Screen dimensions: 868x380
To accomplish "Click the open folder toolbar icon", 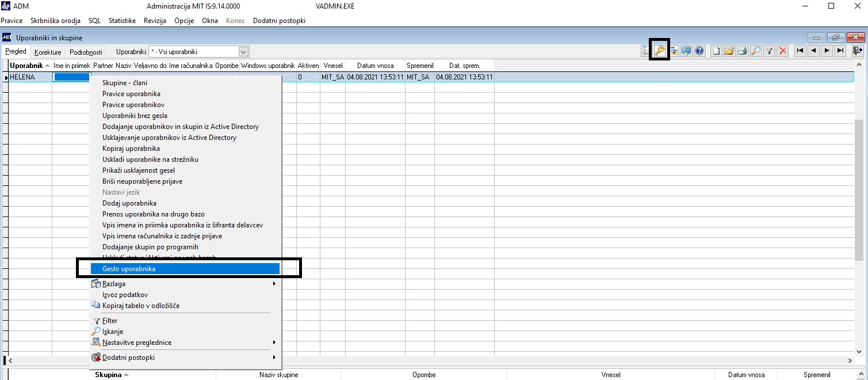I will pyautogui.click(x=729, y=51).
